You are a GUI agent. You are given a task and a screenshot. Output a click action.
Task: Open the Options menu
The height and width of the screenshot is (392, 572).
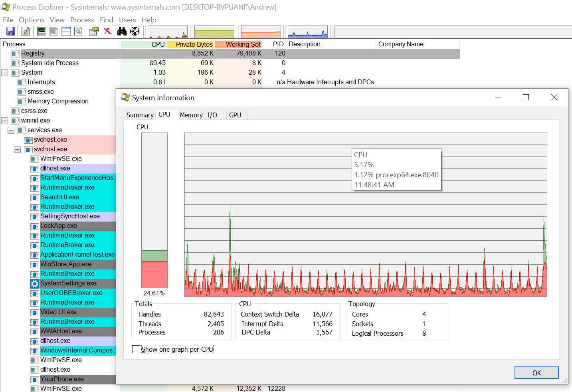(x=32, y=20)
